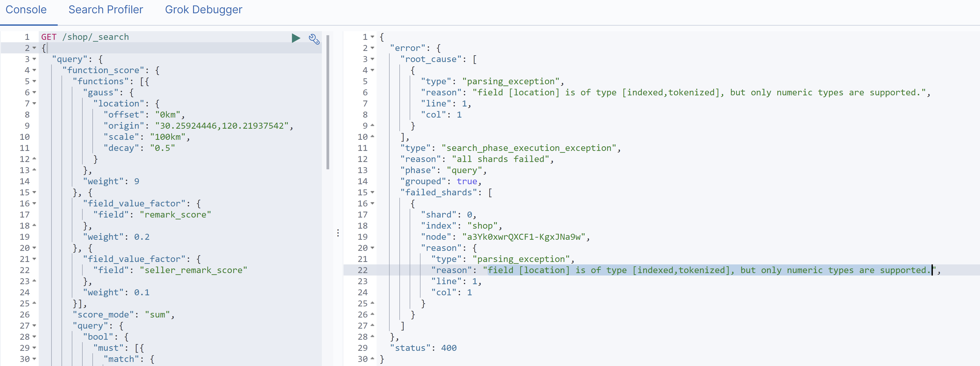Viewport: 980px width, 366px height.
Task: Click "all shards failed" reason text
Action: point(500,159)
